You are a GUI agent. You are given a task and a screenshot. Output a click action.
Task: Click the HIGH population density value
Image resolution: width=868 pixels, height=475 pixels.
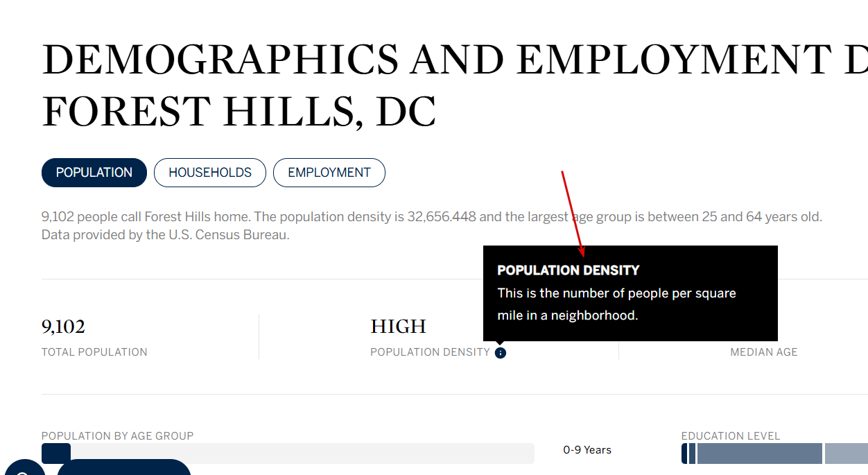(398, 327)
